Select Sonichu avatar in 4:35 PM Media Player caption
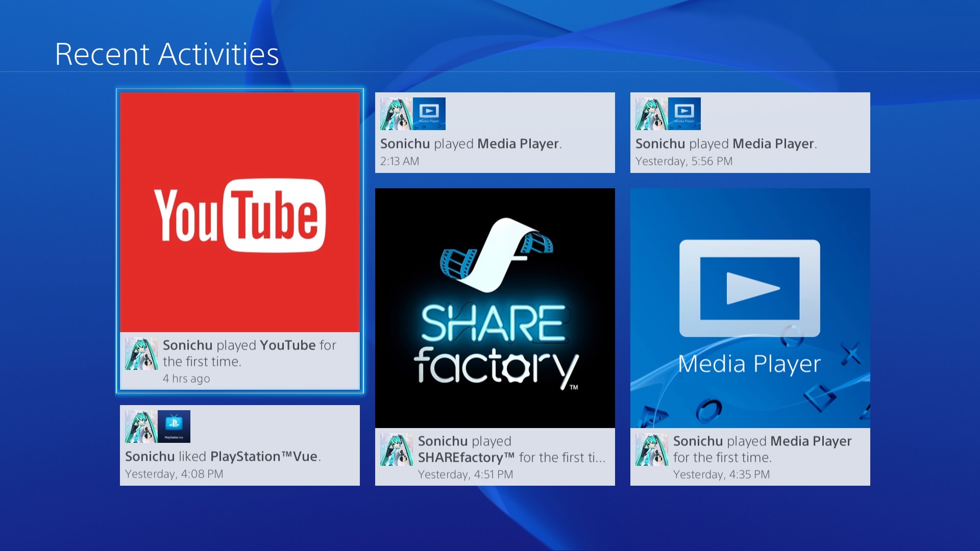 point(652,449)
